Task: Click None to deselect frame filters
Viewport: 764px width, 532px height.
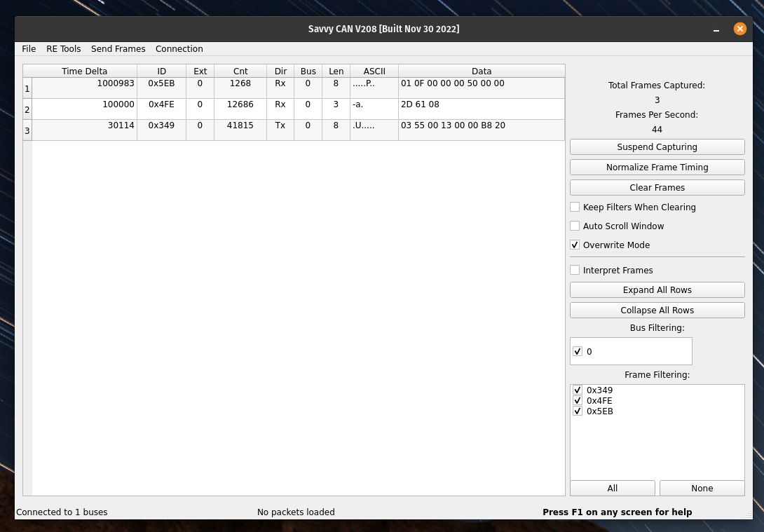Action: [702, 489]
